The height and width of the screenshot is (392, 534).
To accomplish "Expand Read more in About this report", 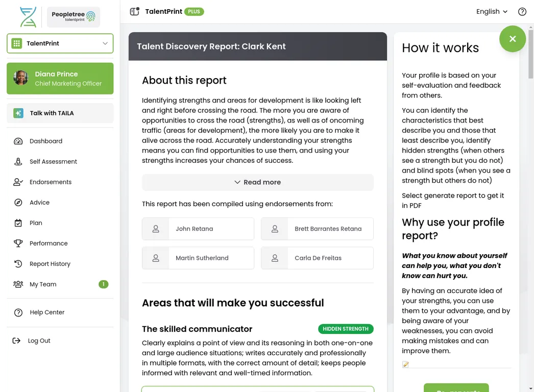I will click(258, 182).
